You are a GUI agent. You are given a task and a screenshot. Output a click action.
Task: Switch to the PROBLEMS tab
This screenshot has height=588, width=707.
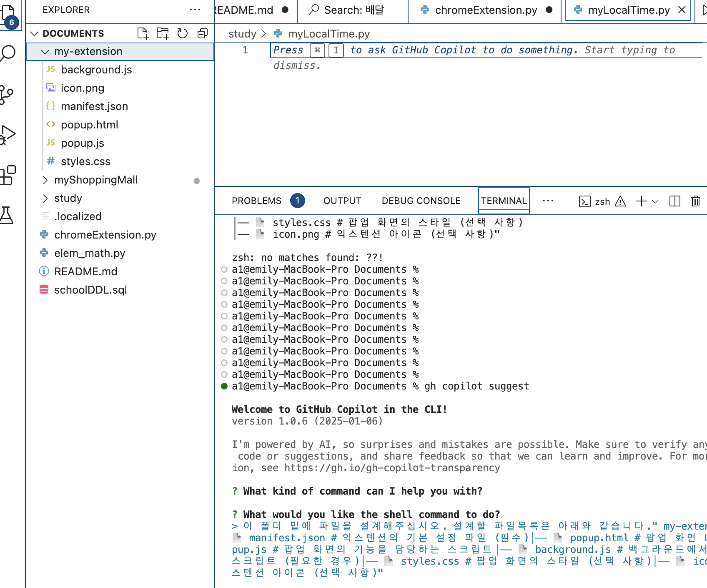(256, 201)
